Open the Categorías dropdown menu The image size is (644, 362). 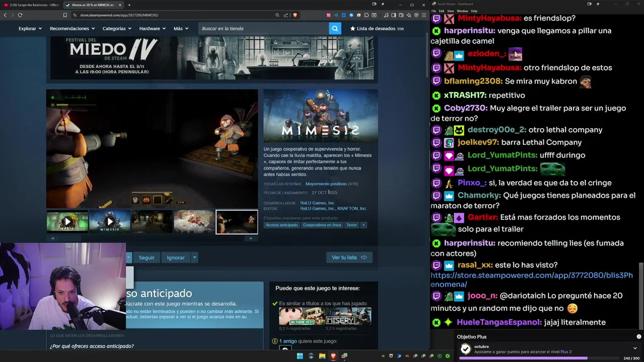117,29
